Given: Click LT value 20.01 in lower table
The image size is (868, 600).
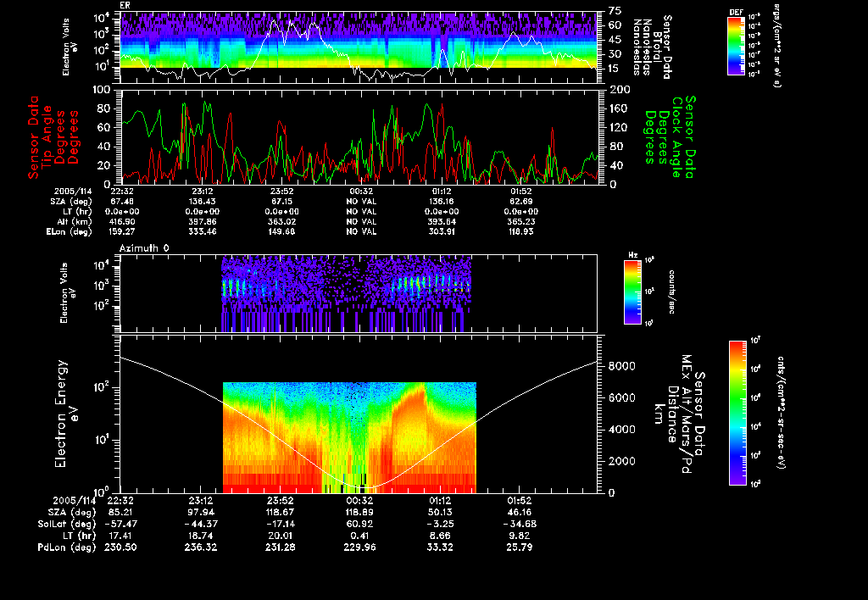Looking at the screenshot, I should [280, 536].
